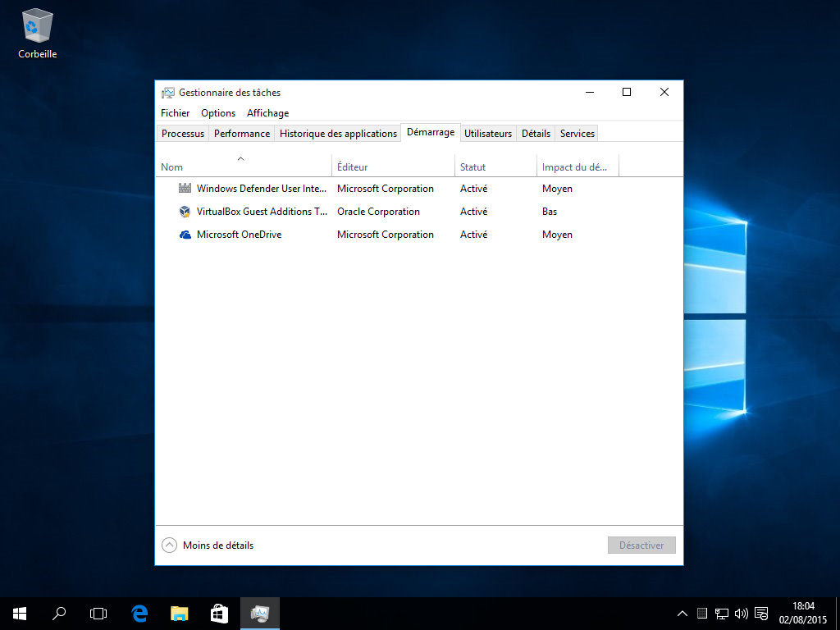
Task: Open the search magnifier on the taskbar
Action: (x=59, y=613)
